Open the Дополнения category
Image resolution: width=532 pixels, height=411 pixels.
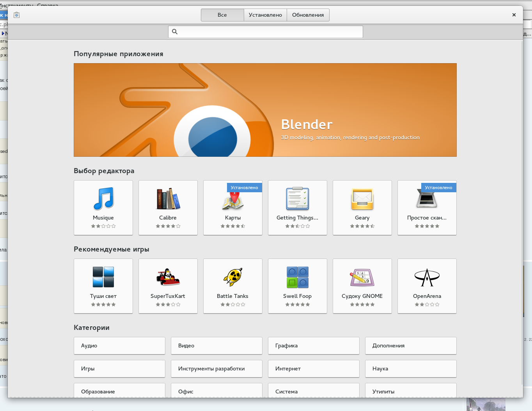point(411,345)
